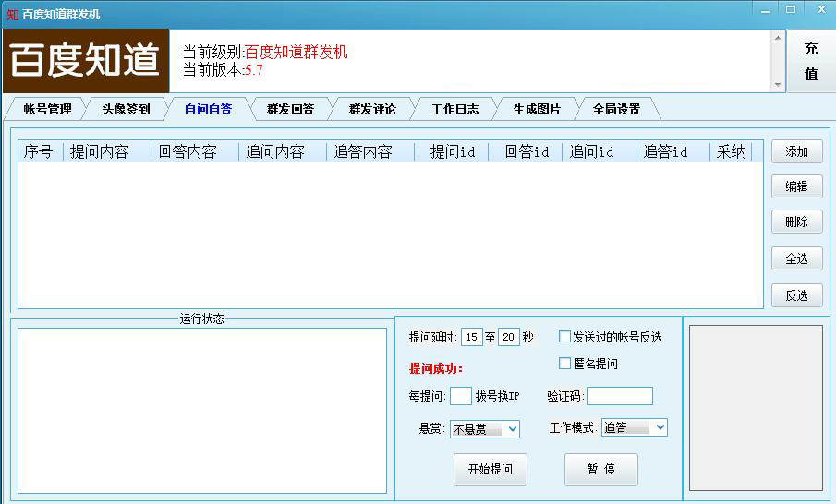
Task: Close the 百度知道群发机 window
Action: 821,9
